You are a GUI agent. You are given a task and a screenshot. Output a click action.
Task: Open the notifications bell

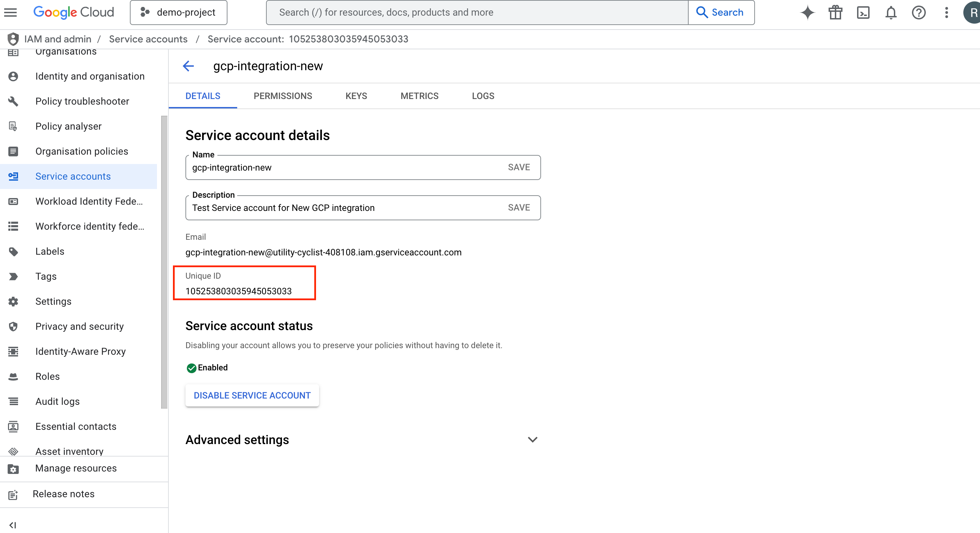coord(891,13)
